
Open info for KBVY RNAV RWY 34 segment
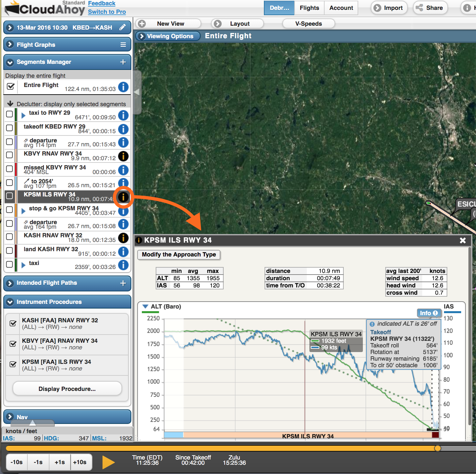[123, 156]
